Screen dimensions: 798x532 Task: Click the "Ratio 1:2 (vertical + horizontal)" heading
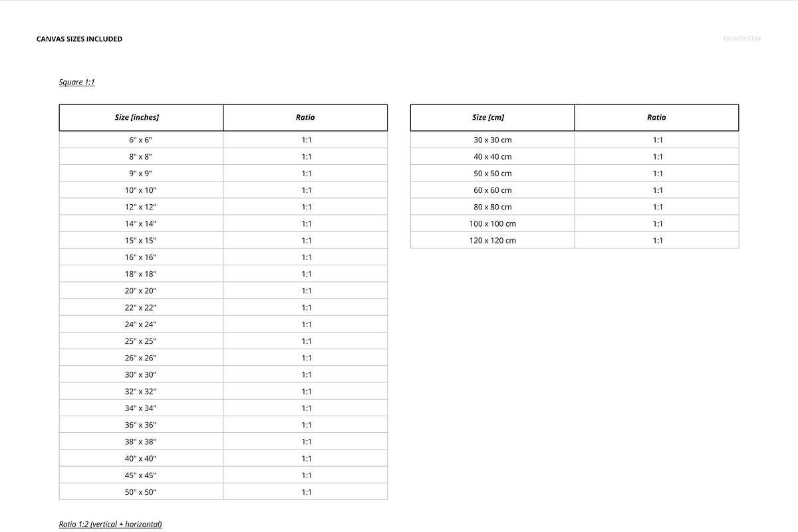coord(110,524)
